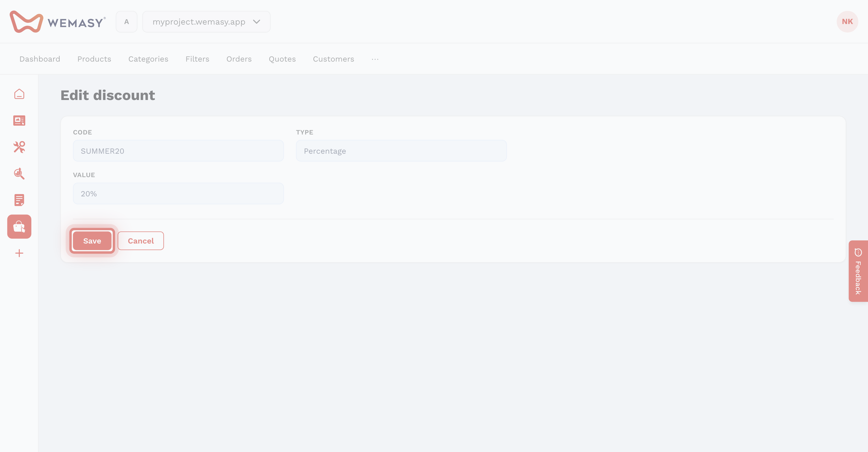Open the content/news card sidebar icon
868x452 pixels.
[x=19, y=121]
